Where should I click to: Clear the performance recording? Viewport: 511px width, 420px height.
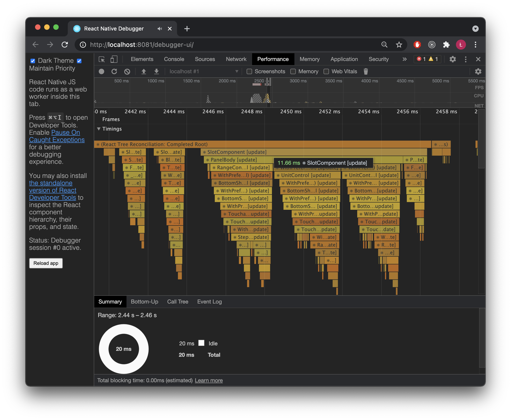(127, 72)
